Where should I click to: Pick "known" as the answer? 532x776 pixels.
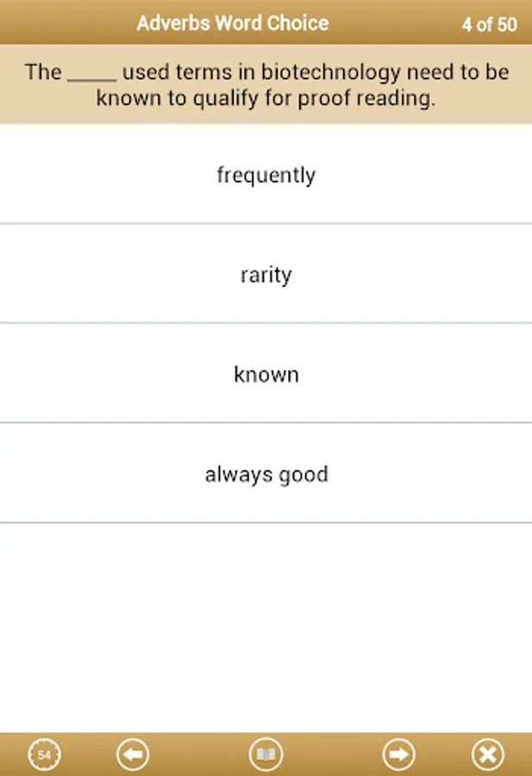pyautogui.click(x=266, y=374)
